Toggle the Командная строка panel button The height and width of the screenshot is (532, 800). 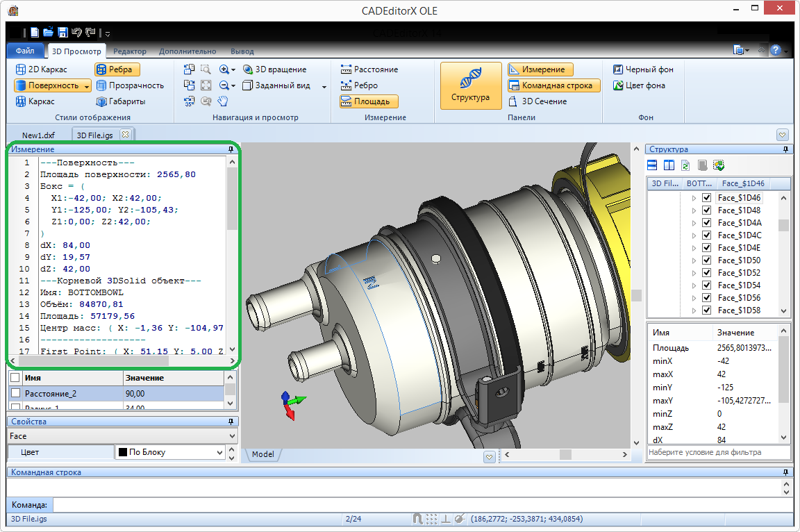click(553, 85)
